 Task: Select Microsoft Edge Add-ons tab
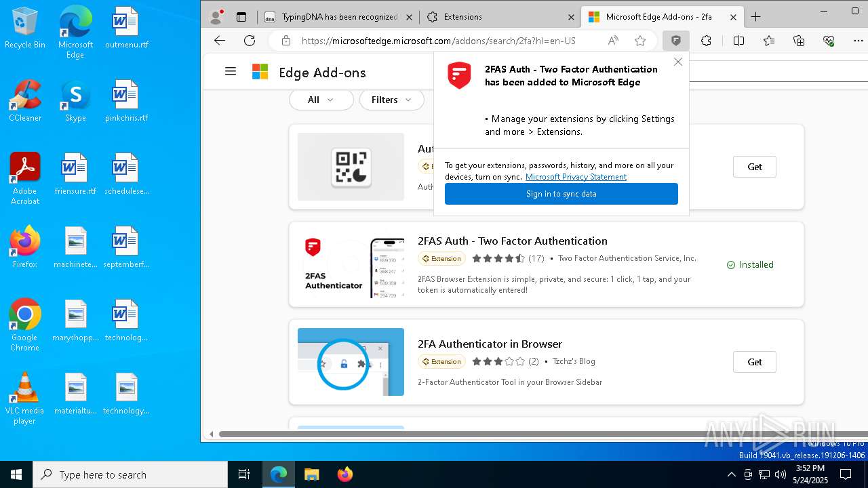[663, 17]
